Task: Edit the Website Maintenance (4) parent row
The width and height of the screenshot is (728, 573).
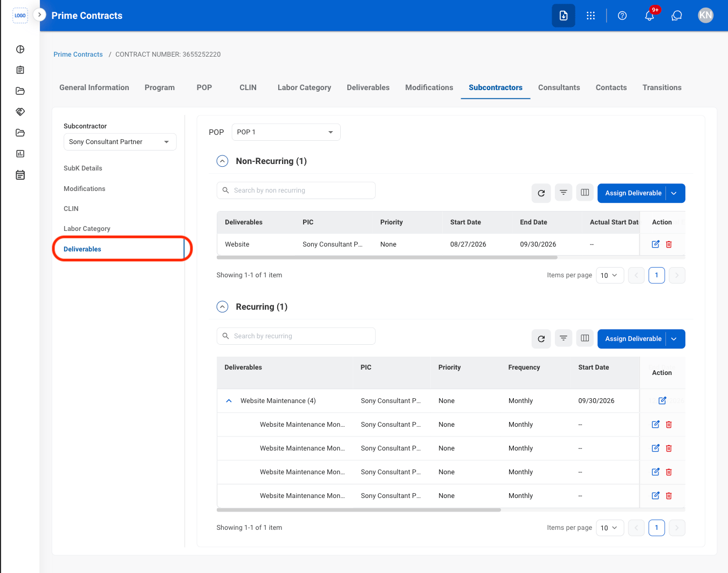Action: 662,401
